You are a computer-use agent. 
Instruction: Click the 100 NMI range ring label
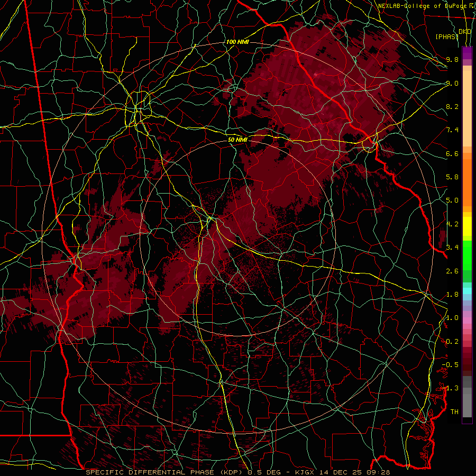coord(237,42)
